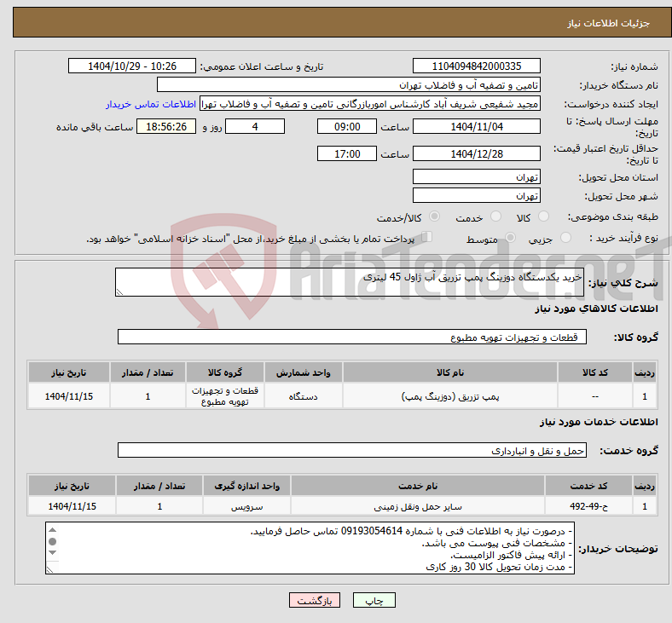The width and height of the screenshot is (672, 623).
Task: Click the scroll down arrow in buyer notes
Action: 52,552
